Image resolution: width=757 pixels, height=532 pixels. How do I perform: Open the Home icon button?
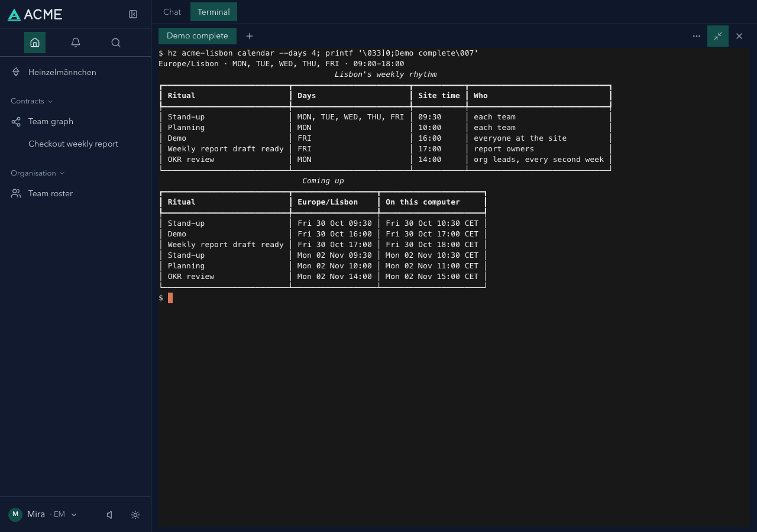pyautogui.click(x=35, y=43)
